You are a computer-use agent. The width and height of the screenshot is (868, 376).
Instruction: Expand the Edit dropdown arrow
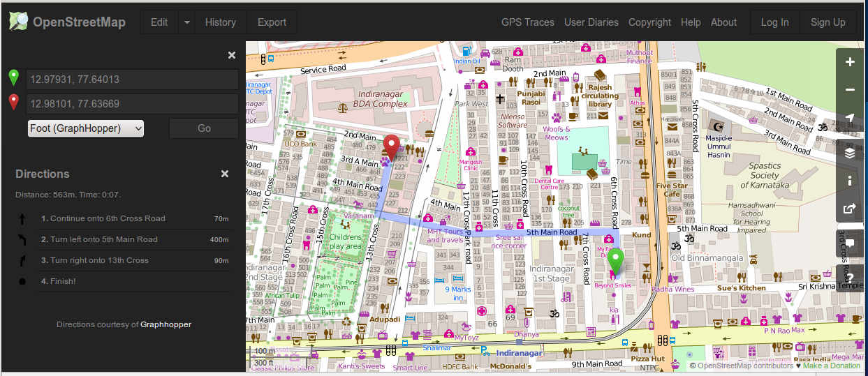coord(186,22)
